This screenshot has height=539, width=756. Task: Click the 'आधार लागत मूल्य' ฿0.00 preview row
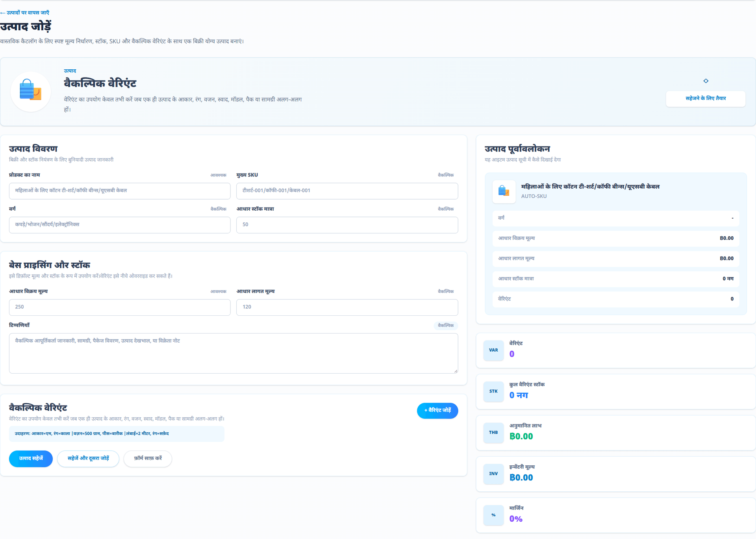(x=616, y=259)
